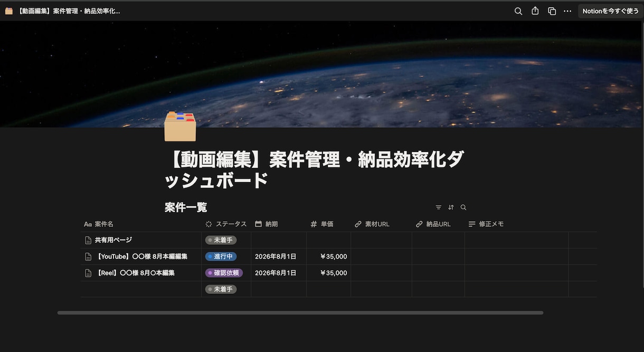Click 未着手 status in the untitled last row
The image size is (644, 352).
click(x=221, y=289)
